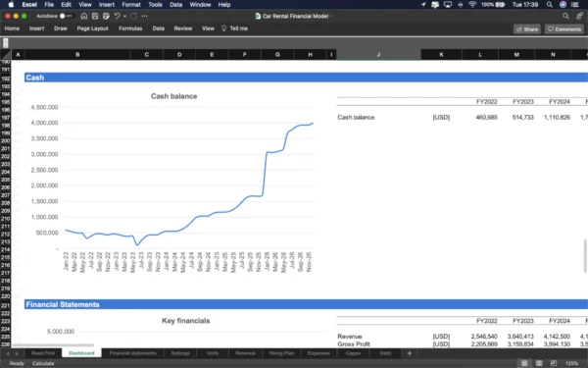Switch to Normal view icon in status bar
Image resolution: width=588 pixels, height=368 pixels.
524,363
